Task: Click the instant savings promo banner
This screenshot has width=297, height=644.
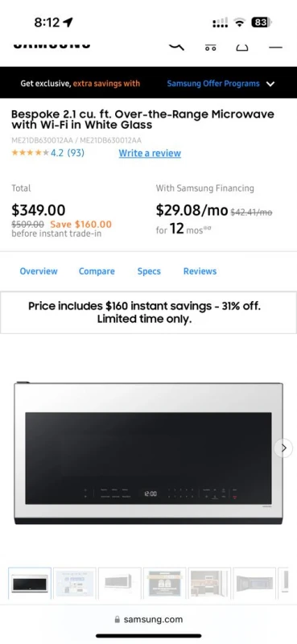Action: 148,312
